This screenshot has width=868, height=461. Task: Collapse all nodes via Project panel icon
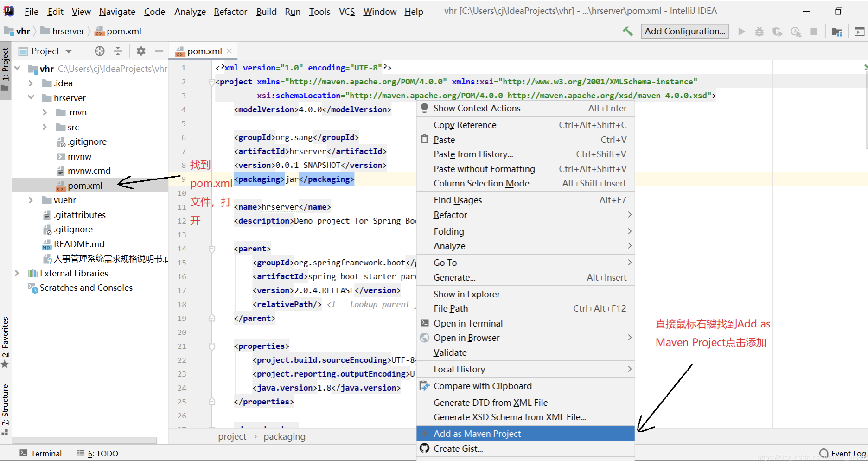pyautogui.click(x=118, y=51)
